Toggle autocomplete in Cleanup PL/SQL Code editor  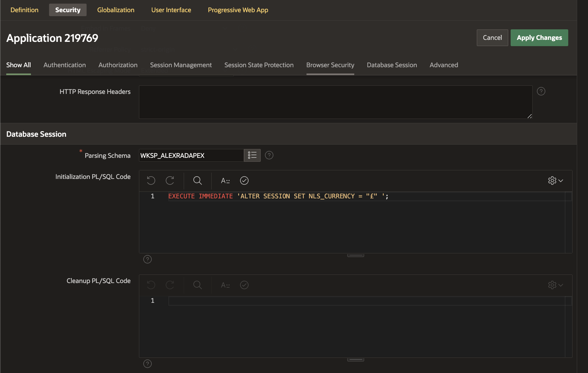pyautogui.click(x=225, y=285)
